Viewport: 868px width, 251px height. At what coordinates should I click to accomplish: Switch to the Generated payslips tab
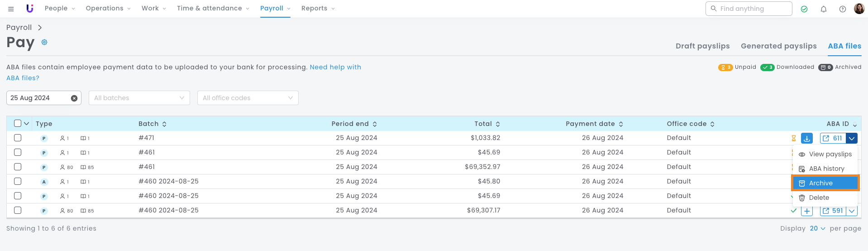pos(778,46)
